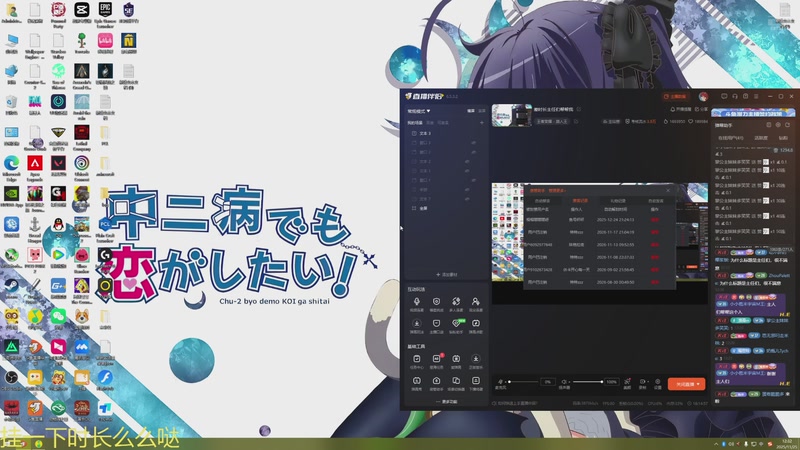The height and width of the screenshot is (450, 800).
Task: Select the first tab in mute dialog
Action: coord(542,201)
